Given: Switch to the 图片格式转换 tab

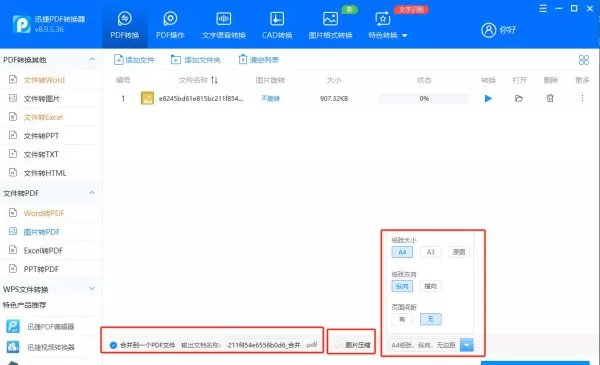Looking at the screenshot, I should point(330,25).
